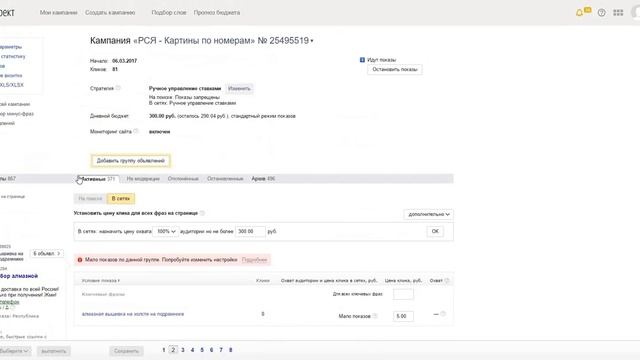
Task: Click Остановить показы button
Action: [395, 69]
